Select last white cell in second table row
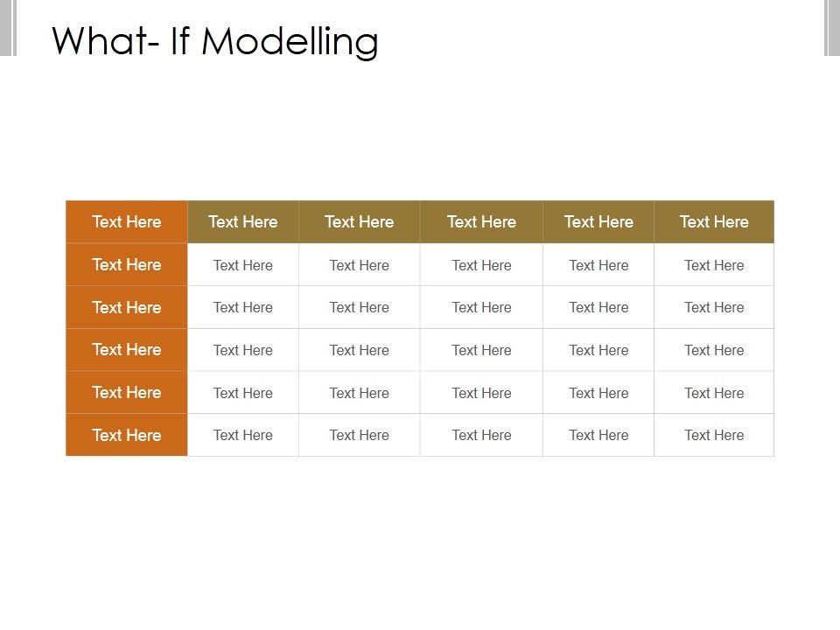 point(714,265)
